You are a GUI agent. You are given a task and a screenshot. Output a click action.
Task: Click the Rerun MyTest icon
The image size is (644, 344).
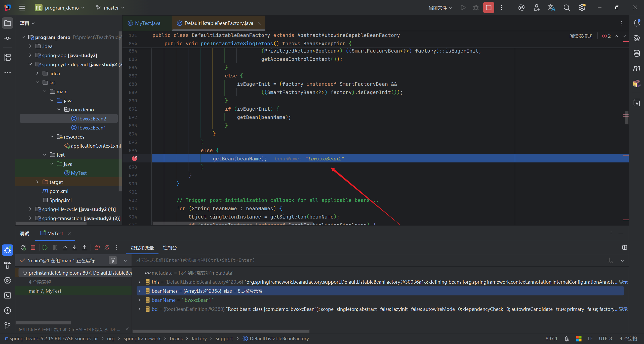pos(23,248)
